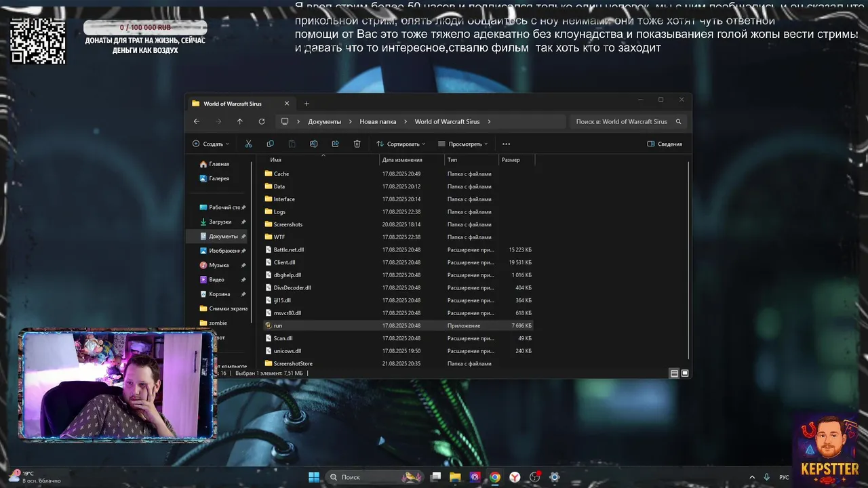Go up one folder level arrow
868x488 pixels.
tap(239, 121)
